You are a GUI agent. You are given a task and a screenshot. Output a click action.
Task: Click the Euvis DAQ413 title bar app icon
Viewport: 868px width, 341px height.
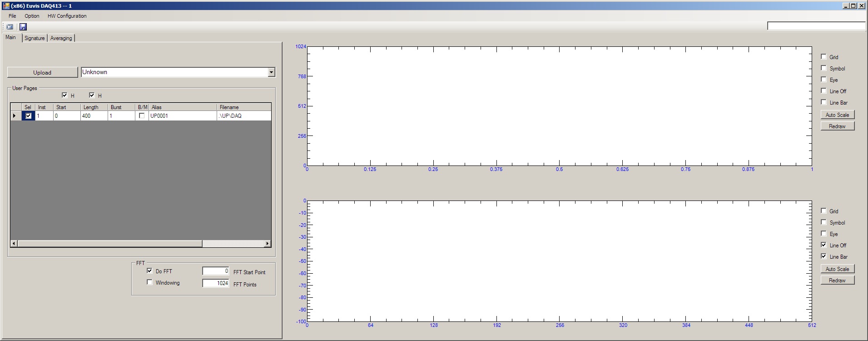coord(6,6)
